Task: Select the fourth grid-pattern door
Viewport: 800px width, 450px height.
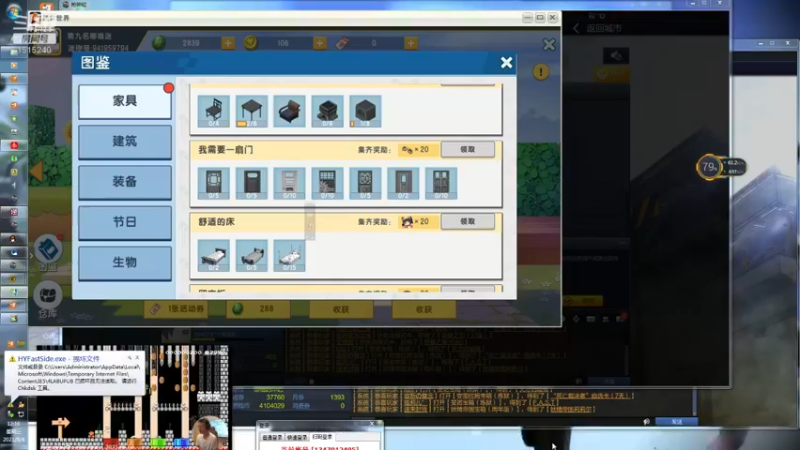Action: [327, 183]
